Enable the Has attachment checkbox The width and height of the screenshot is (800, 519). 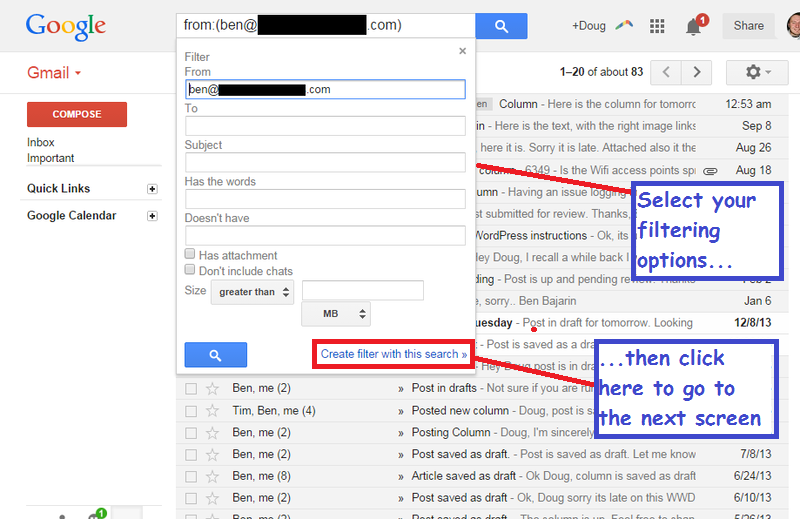pos(190,254)
